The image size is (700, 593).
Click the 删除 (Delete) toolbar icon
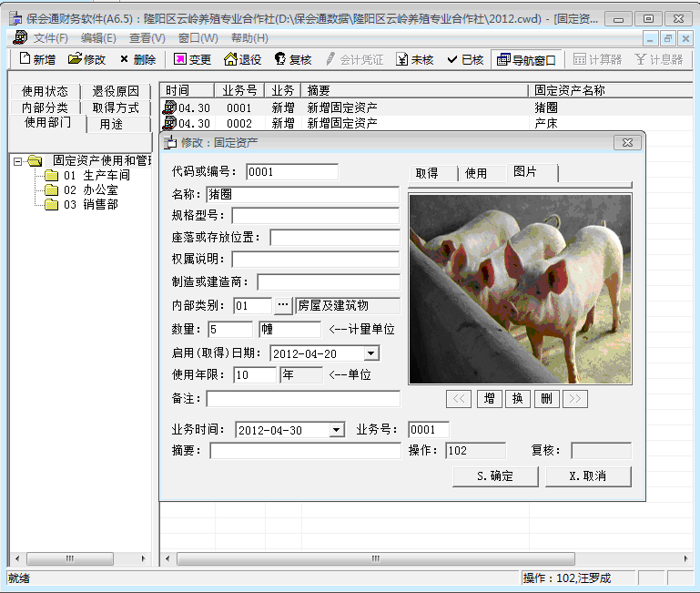pyautogui.click(x=137, y=59)
